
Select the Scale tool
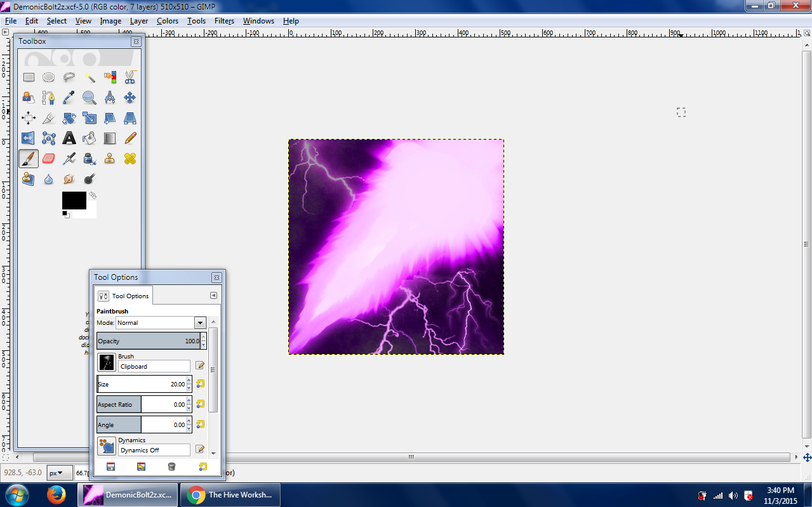click(x=90, y=118)
